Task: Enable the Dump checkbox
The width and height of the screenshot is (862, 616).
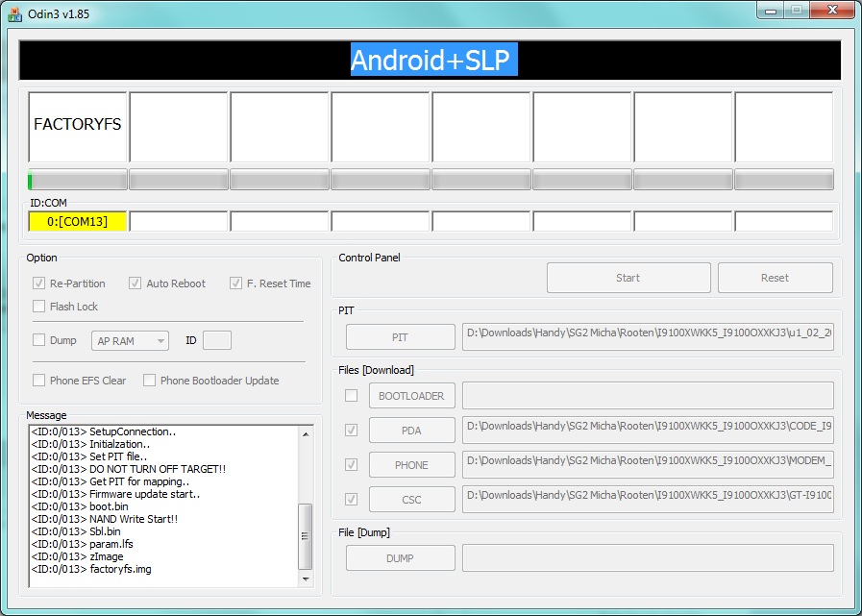Action: coord(38,340)
